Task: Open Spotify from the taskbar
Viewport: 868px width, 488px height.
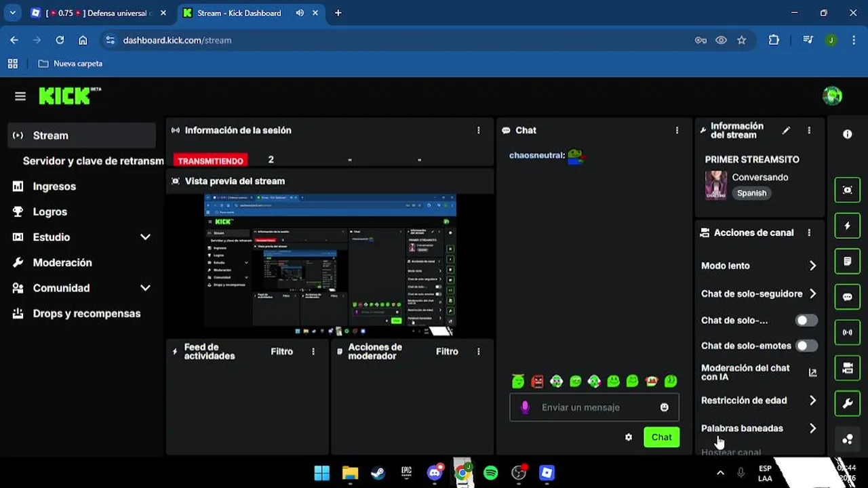Action: [491, 472]
